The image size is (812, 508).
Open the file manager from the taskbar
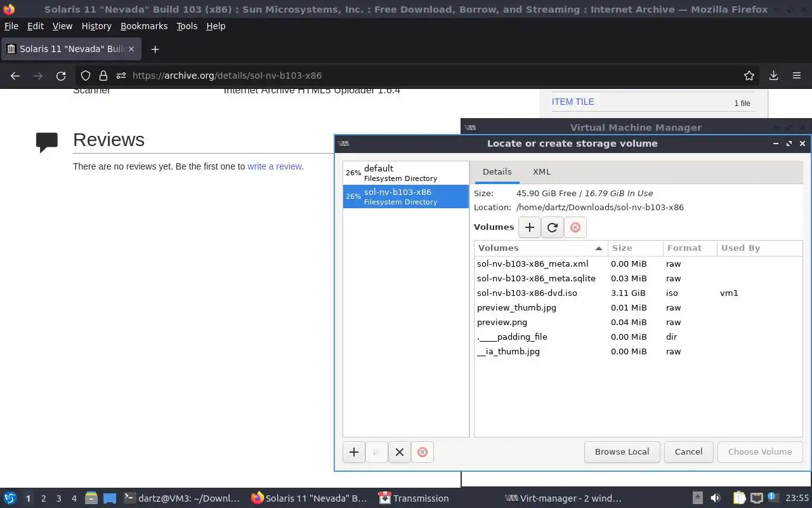pyautogui.click(x=91, y=498)
